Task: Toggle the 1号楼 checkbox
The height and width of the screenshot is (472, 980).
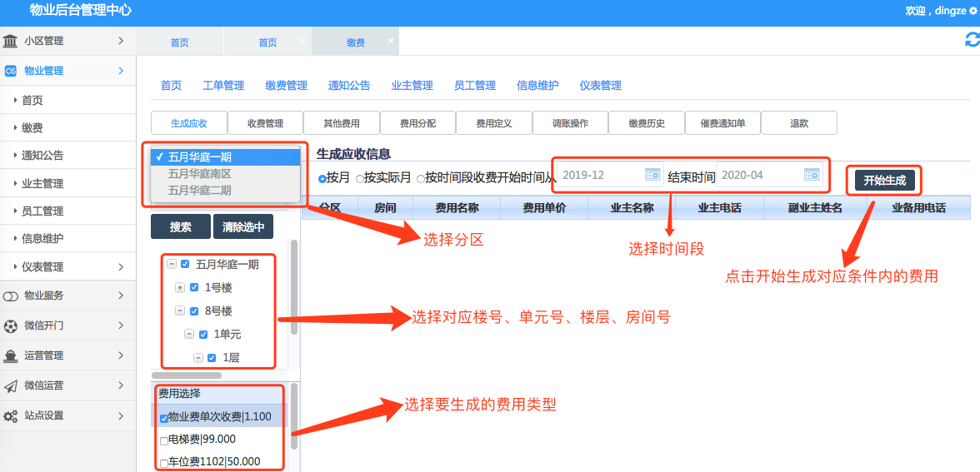Action: click(193, 288)
